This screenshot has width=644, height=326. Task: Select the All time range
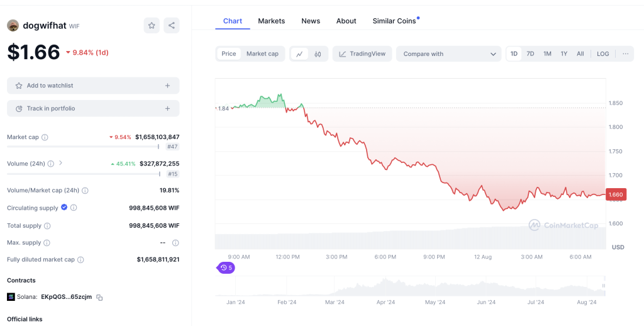tap(580, 54)
